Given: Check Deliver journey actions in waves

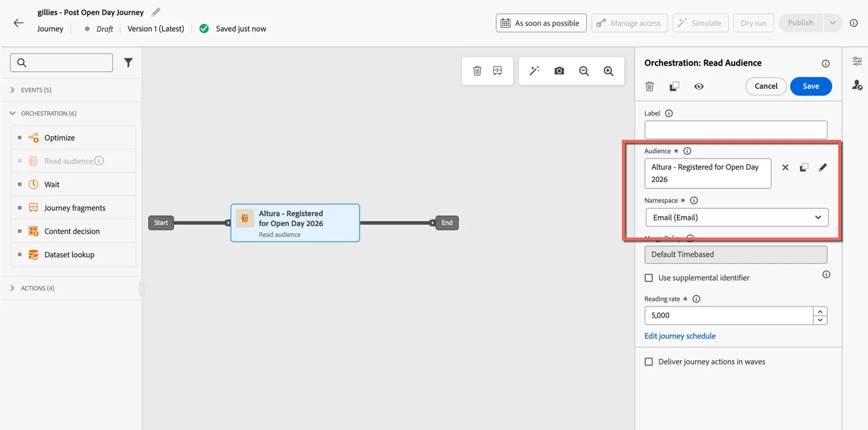Looking at the screenshot, I should tap(649, 362).
